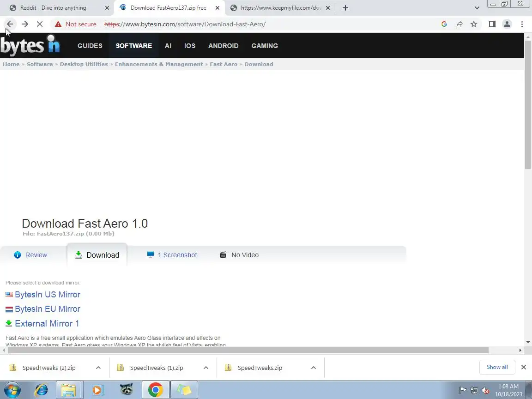Click the Chrome taskbar icon
Viewport: 532px width, 399px height.
(x=155, y=390)
